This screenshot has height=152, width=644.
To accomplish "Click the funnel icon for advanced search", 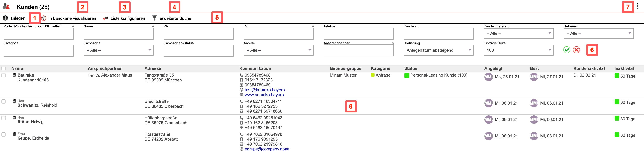I will [x=154, y=18].
